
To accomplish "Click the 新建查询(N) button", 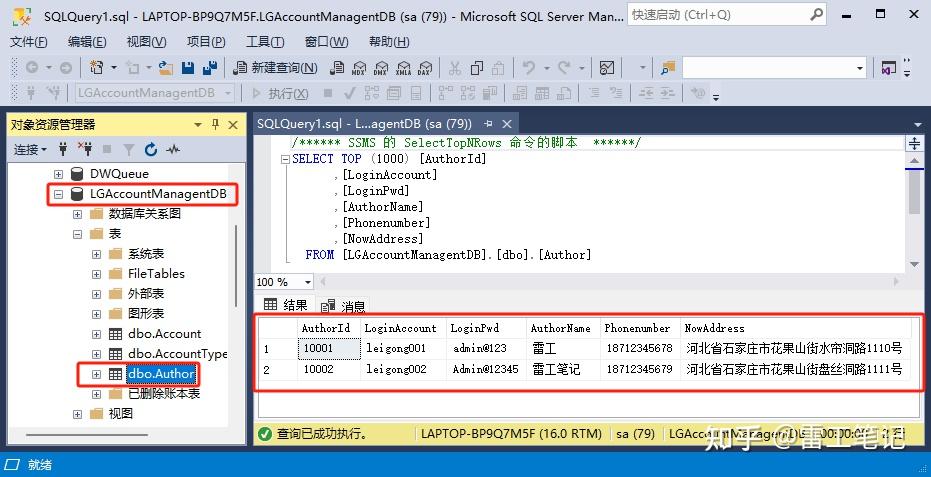I will pos(275,68).
